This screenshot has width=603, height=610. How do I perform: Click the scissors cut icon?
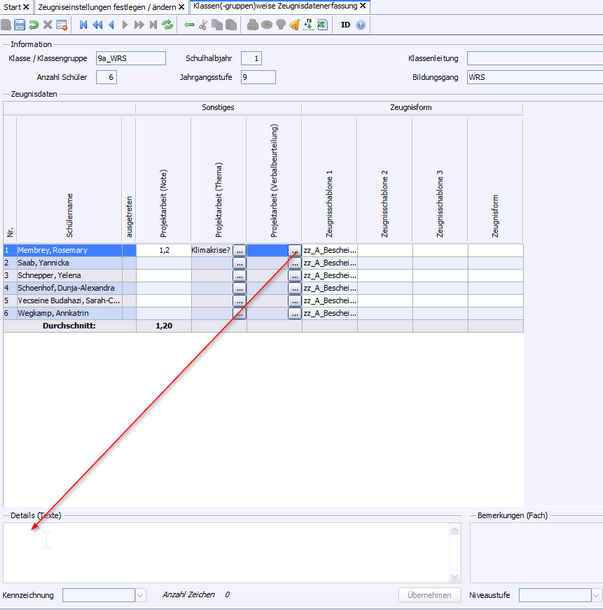pos(203,24)
